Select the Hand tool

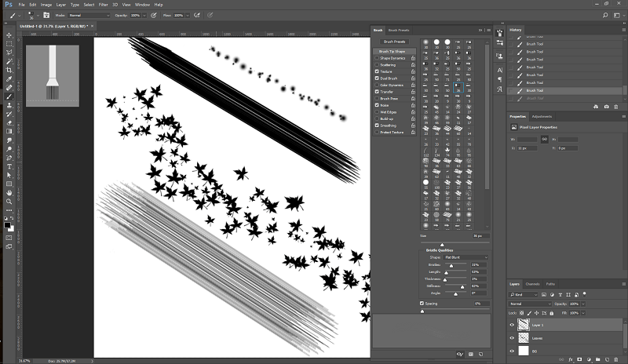pos(9,193)
